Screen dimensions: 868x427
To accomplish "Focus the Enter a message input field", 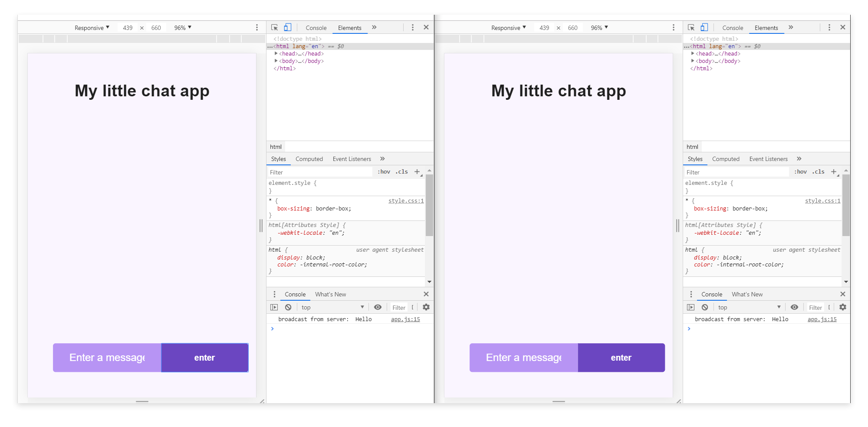I will (107, 357).
